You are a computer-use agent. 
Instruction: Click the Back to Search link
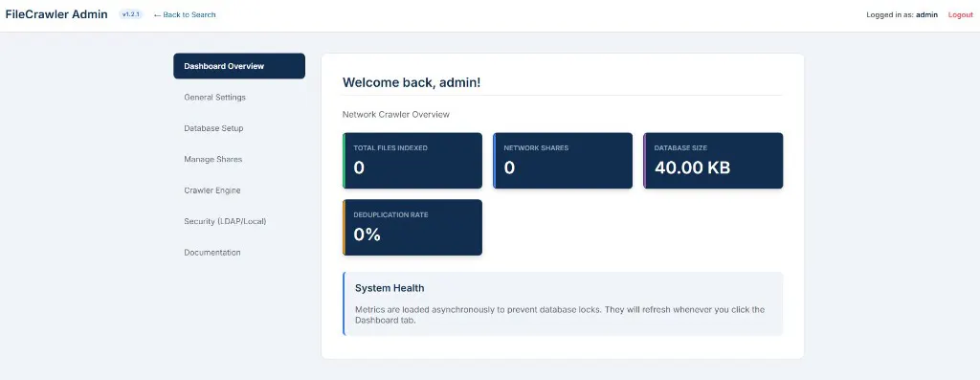(185, 14)
